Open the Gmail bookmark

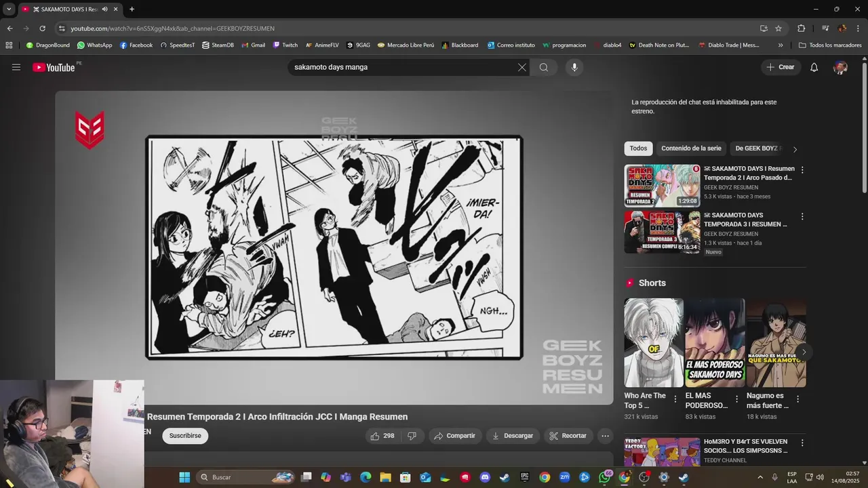pyautogui.click(x=253, y=45)
